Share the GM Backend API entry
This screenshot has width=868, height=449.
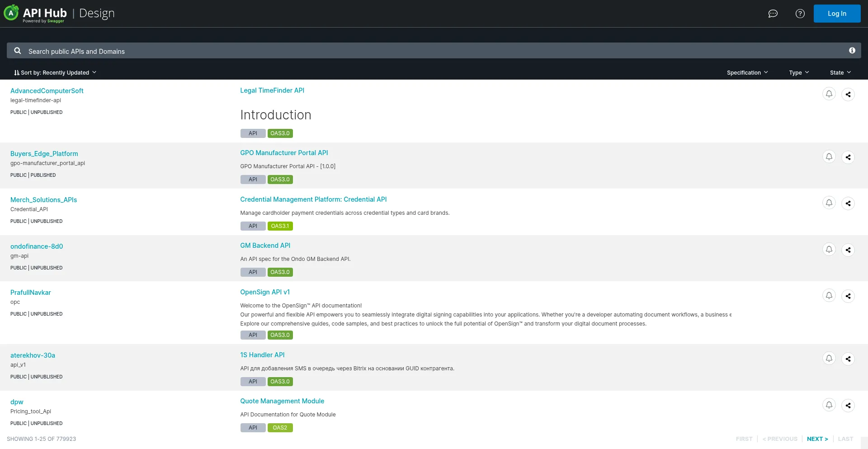tap(848, 250)
